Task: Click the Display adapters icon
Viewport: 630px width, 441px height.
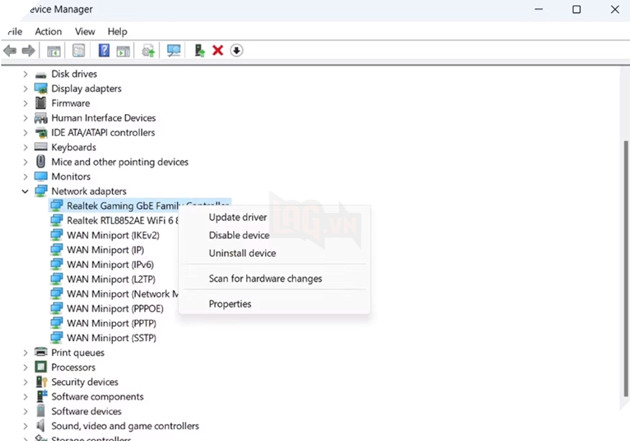Action: pos(41,88)
